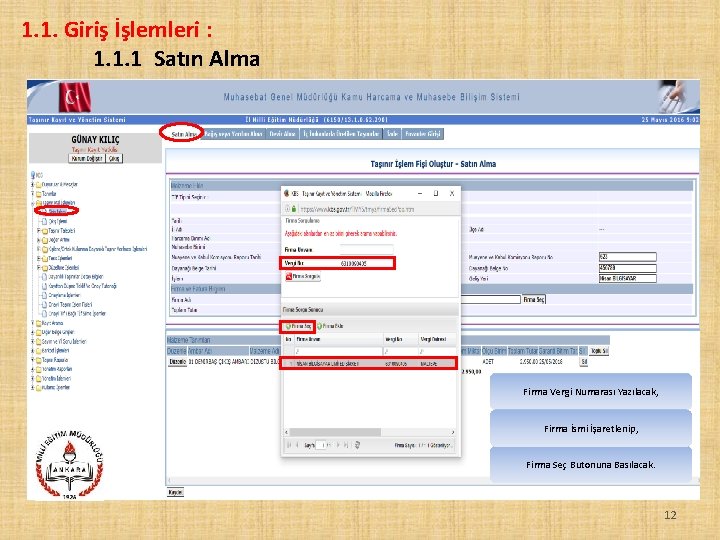The image size is (720, 540).
Task: Click Firma Sorgula button in popup
Action: click(x=303, y=276)
